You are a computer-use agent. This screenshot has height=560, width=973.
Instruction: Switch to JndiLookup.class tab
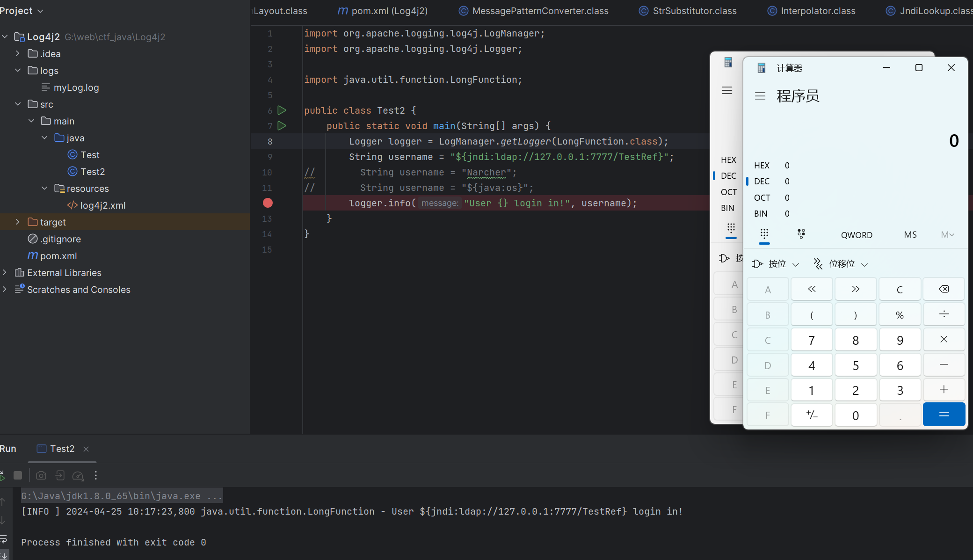[929, 11]
